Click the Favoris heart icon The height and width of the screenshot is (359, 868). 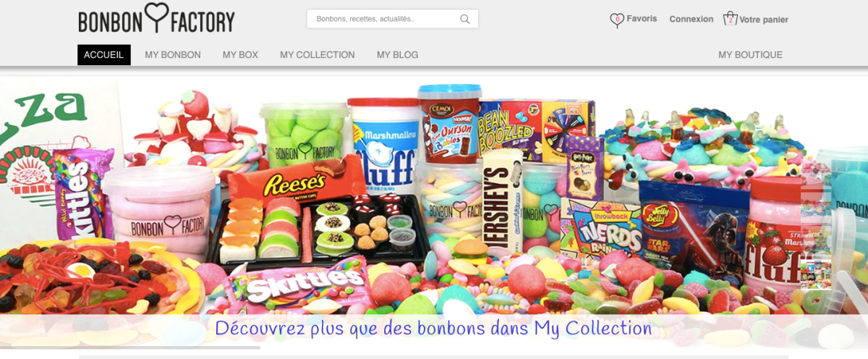[616, 20]
